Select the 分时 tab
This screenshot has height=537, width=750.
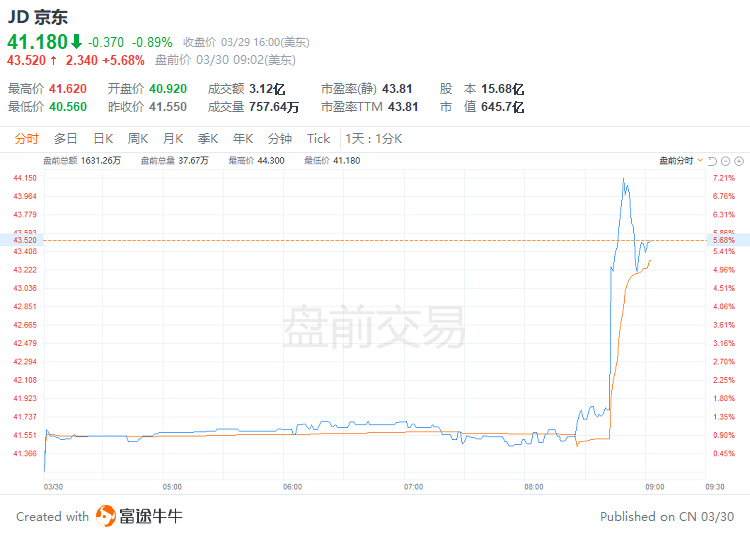coord(26,139)
